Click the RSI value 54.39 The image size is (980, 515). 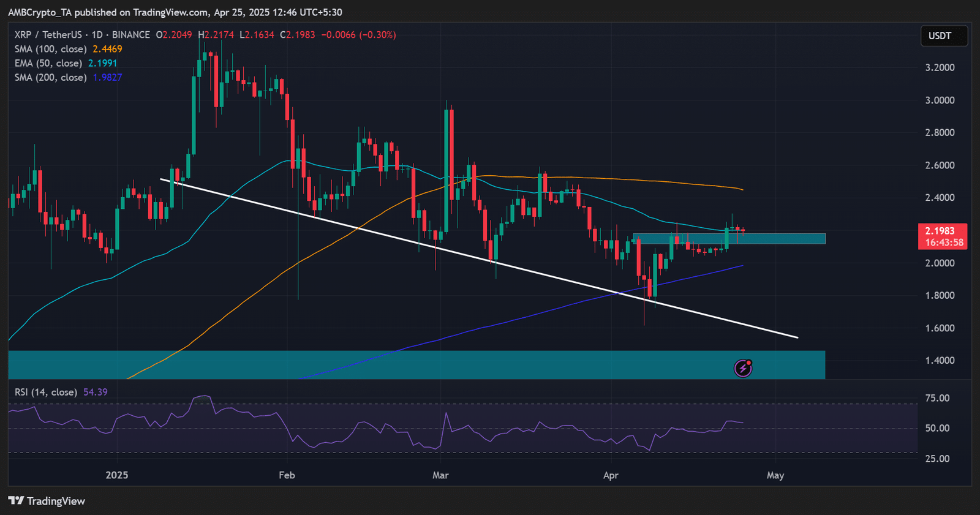[96, 392]
